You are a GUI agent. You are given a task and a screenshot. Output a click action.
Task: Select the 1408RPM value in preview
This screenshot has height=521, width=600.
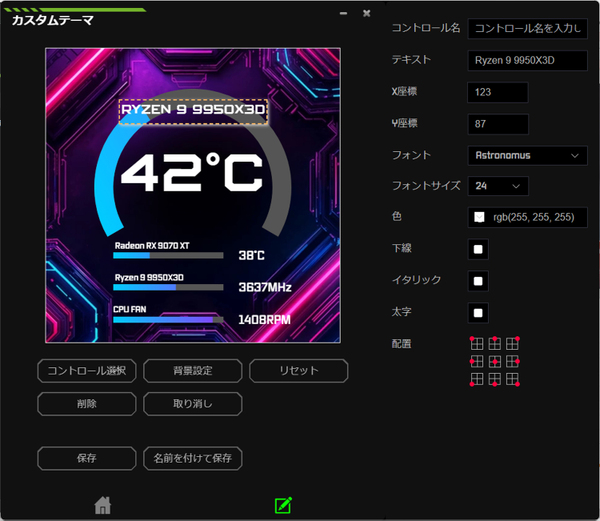point(264,319)
